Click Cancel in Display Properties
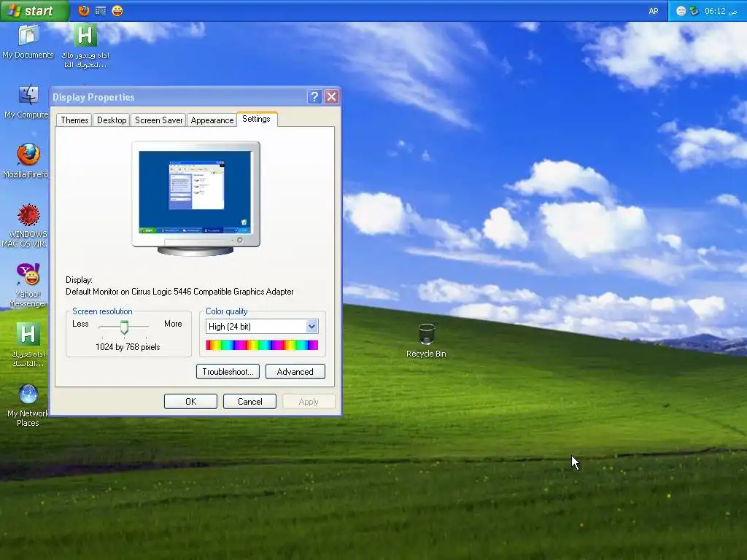 tap(249, 402)
